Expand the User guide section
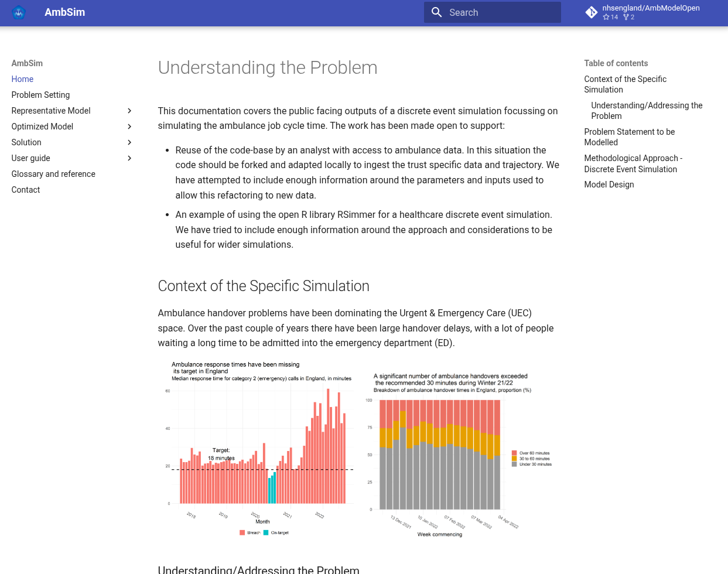This screenshot has height=574, width=728. tap(129, 158)
